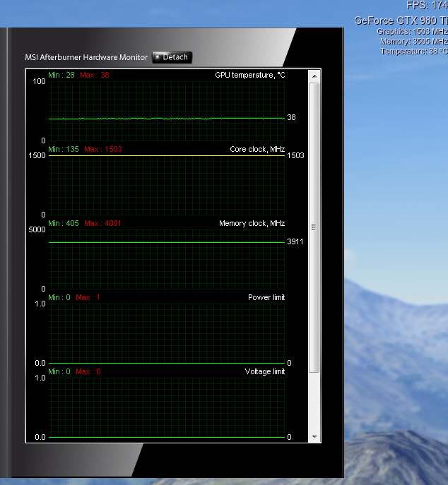Select the GPU temperature graph title
The height and width of the screenshot is (485, 448).
point(250,75)
